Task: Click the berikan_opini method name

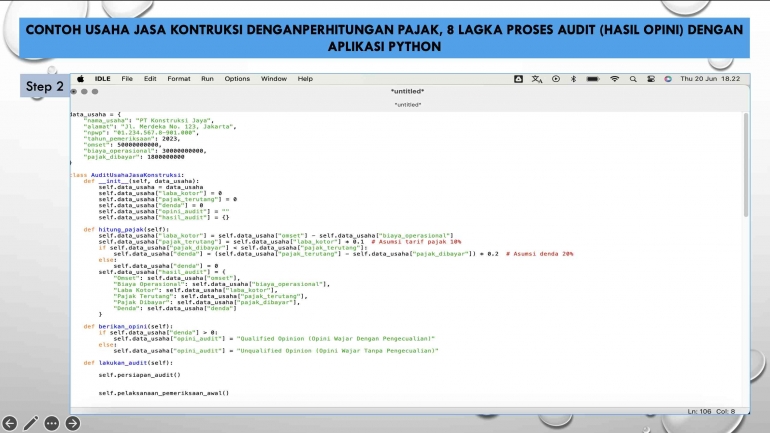Action: pos(122,326)
